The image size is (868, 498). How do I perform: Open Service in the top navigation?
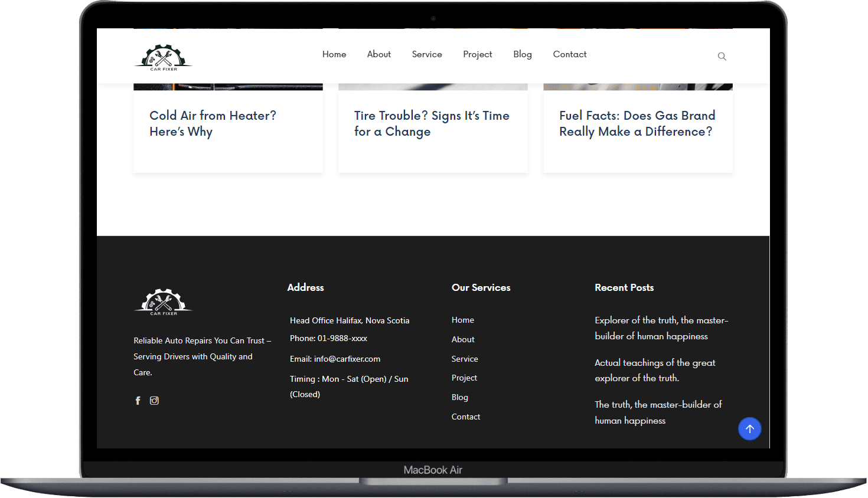[427, 54]
